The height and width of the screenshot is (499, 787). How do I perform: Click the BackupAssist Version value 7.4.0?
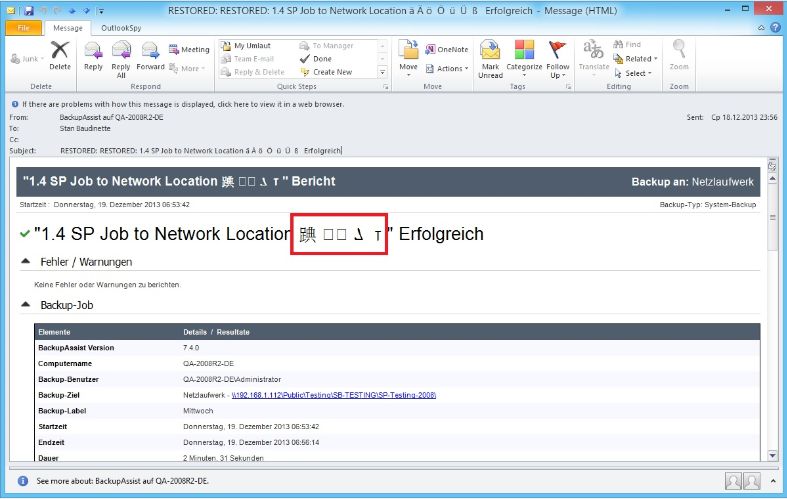(x=191, y=347)
